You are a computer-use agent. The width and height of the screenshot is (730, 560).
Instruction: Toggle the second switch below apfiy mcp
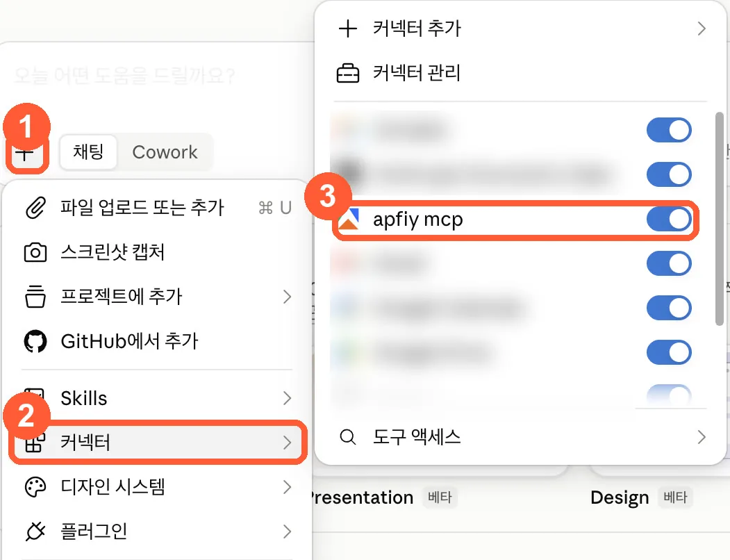669,308
